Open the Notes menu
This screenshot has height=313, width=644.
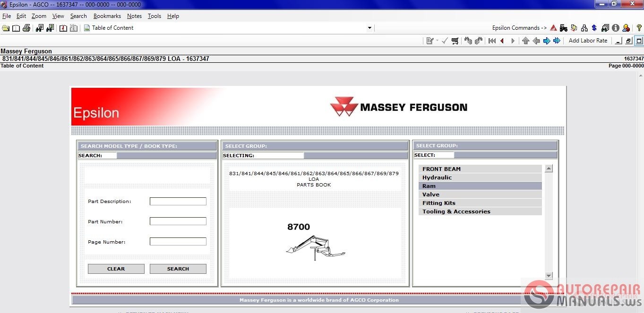[x=135, y=16]
